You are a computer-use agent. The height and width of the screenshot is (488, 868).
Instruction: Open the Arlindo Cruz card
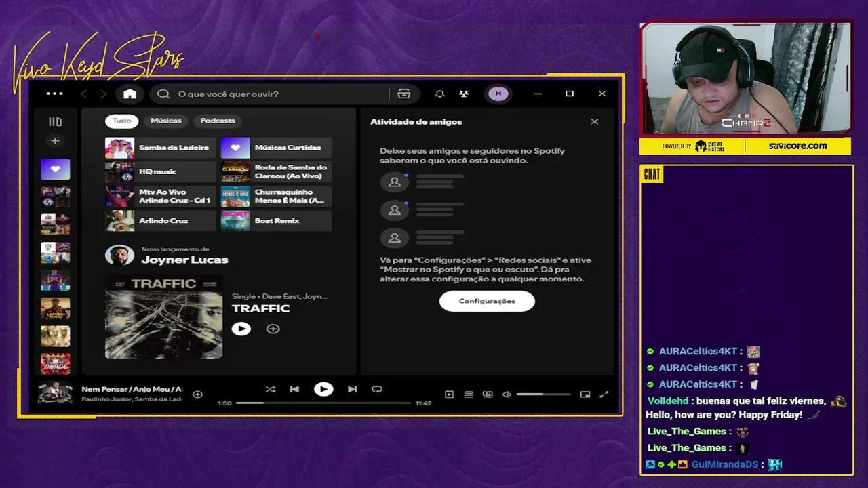pos(161,221)
